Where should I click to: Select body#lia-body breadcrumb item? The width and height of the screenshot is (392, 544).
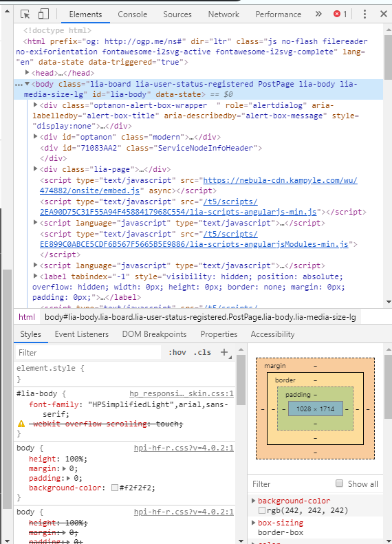[x=200, y=317]
